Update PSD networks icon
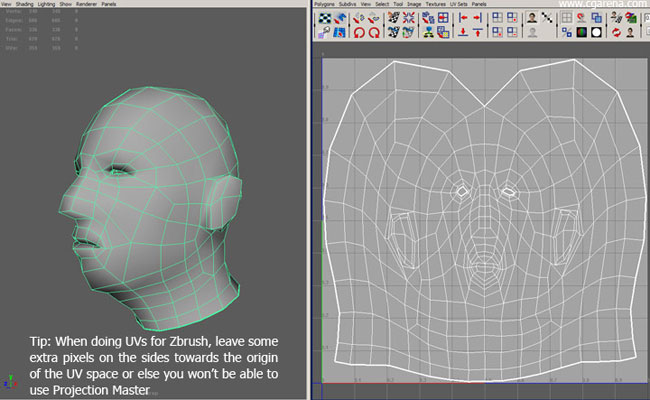The image size is (650, 400). (631, 18)
